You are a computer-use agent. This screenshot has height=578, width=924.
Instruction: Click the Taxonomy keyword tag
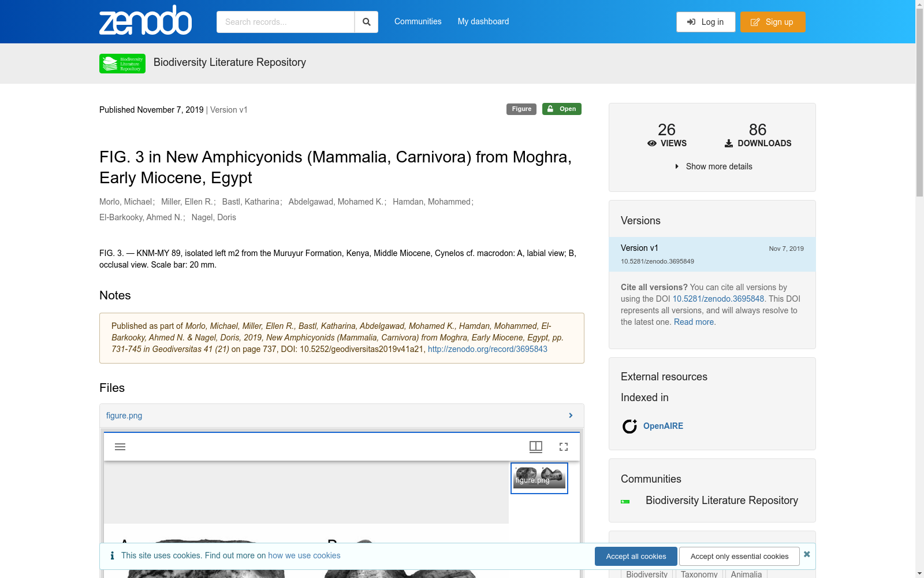pyautogui.click(x=699, y=574)
